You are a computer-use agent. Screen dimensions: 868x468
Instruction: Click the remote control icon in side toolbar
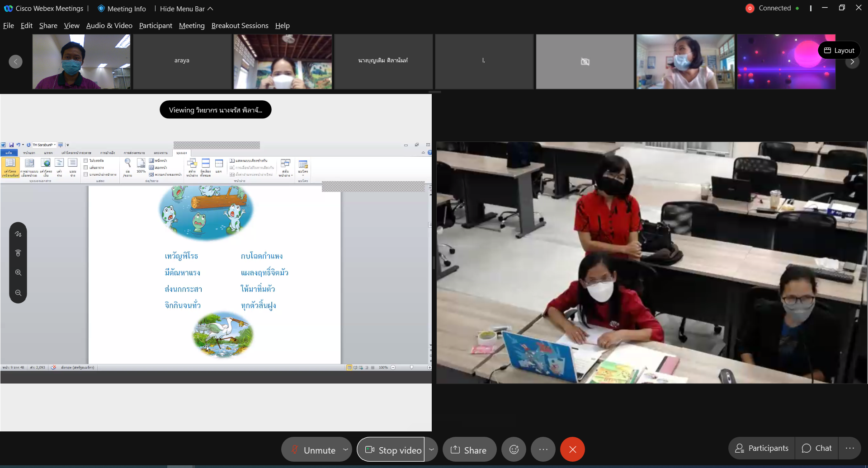pos(18,253)
